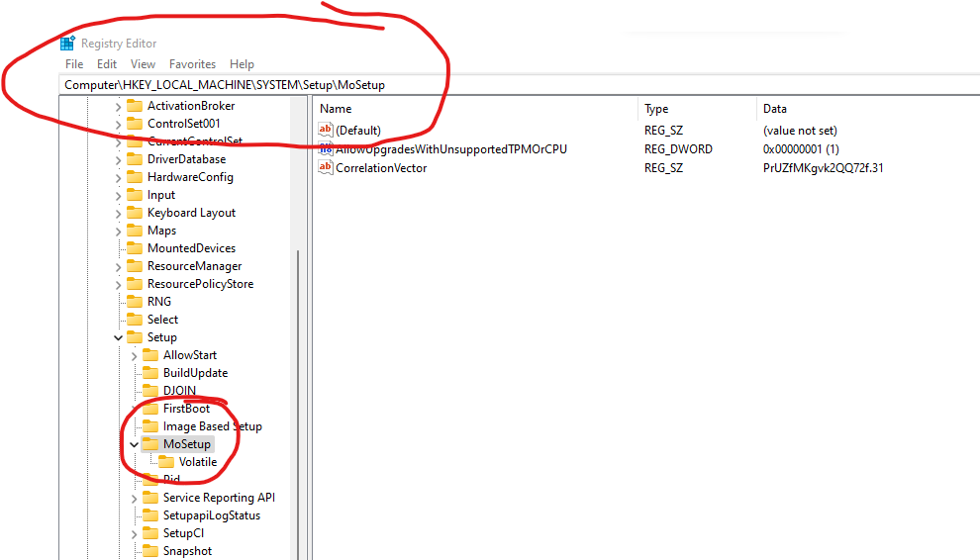This screenshot has height=560, width=980.
Task: Collapse the MoSetup key
Action: coord(135,444)
